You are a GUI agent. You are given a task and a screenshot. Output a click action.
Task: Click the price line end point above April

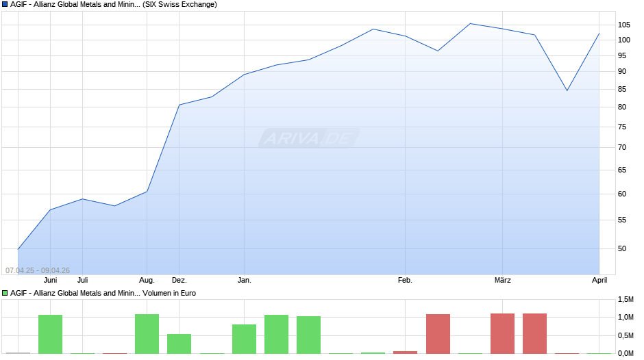point(599,34)
